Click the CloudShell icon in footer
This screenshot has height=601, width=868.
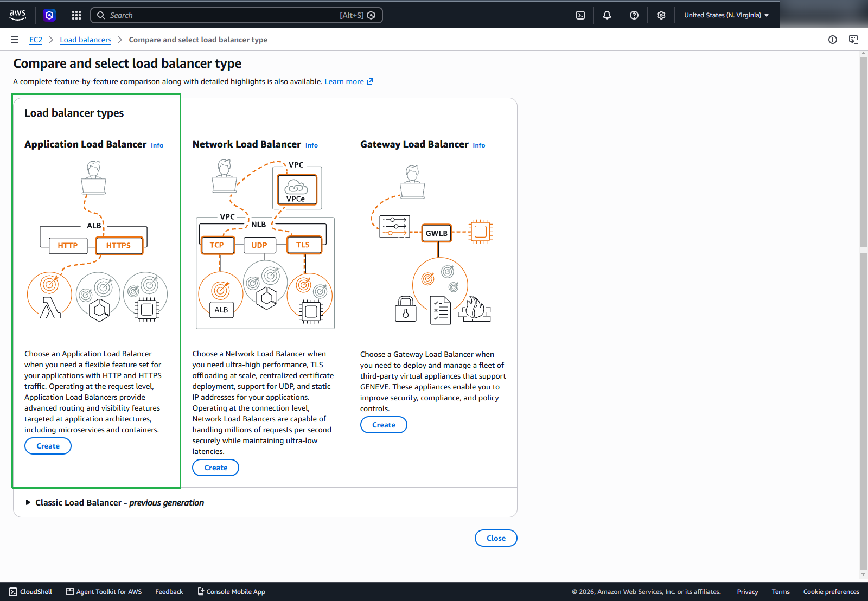coord(13,592)
